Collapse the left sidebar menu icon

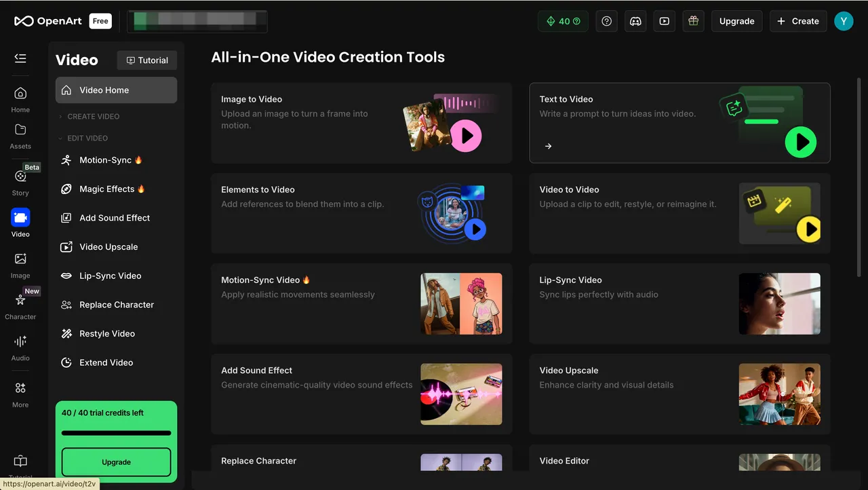20,58
